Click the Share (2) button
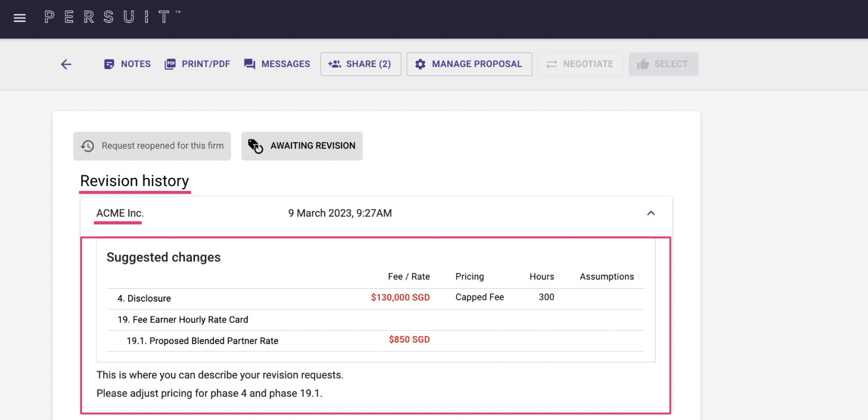This screenshot has height=420, width=868. pos(360,64)
